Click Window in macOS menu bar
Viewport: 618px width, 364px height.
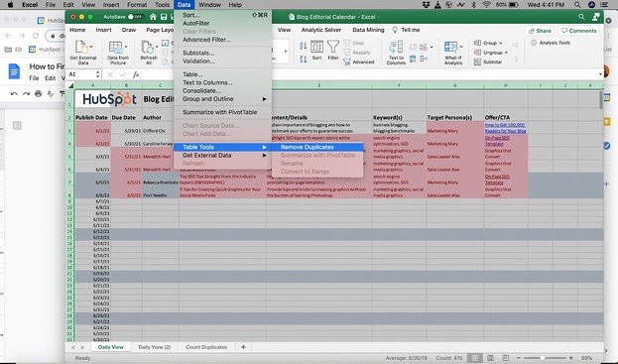coord(209,5)
